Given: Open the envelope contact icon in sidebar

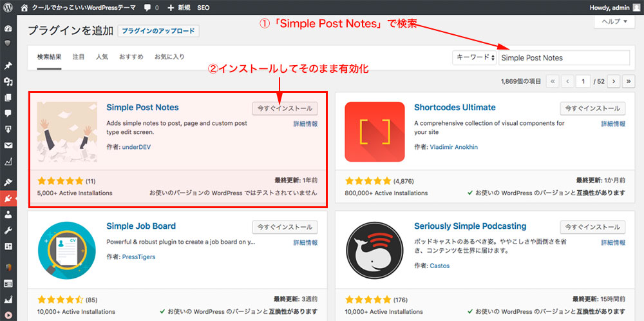Looking at the screenshot, I should coord(8,145).
